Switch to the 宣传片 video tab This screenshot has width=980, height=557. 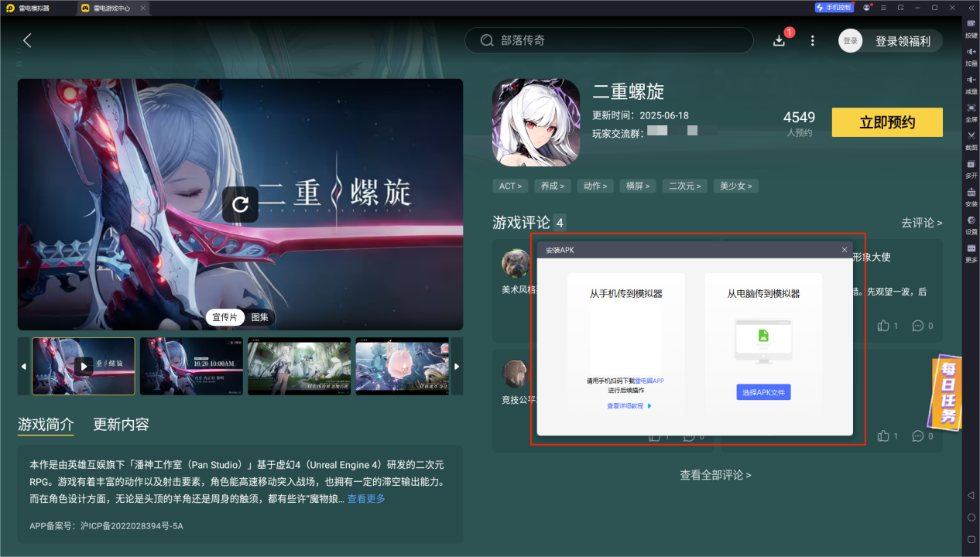click(225, 317)
